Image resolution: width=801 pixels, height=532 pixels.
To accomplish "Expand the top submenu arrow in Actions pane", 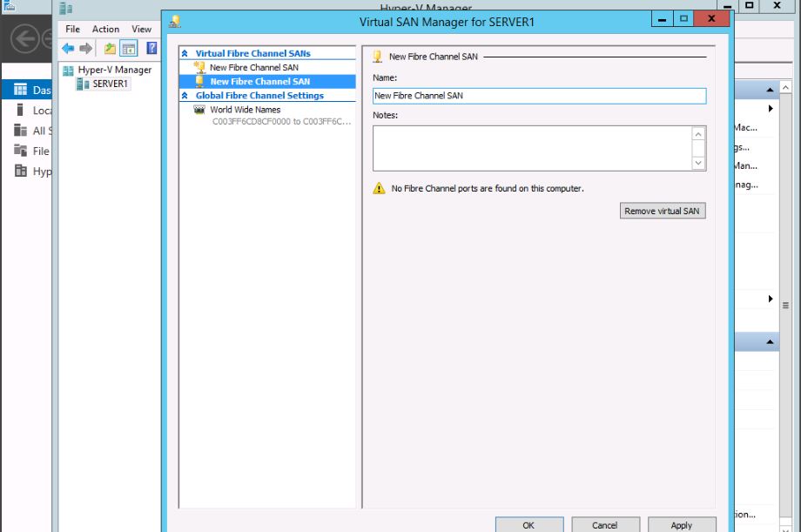I will 771,108.
